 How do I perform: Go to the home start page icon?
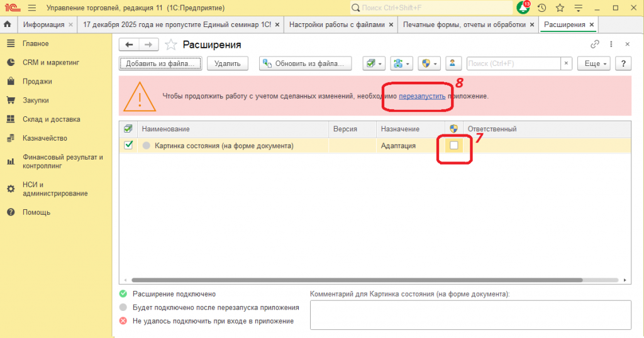8,25
